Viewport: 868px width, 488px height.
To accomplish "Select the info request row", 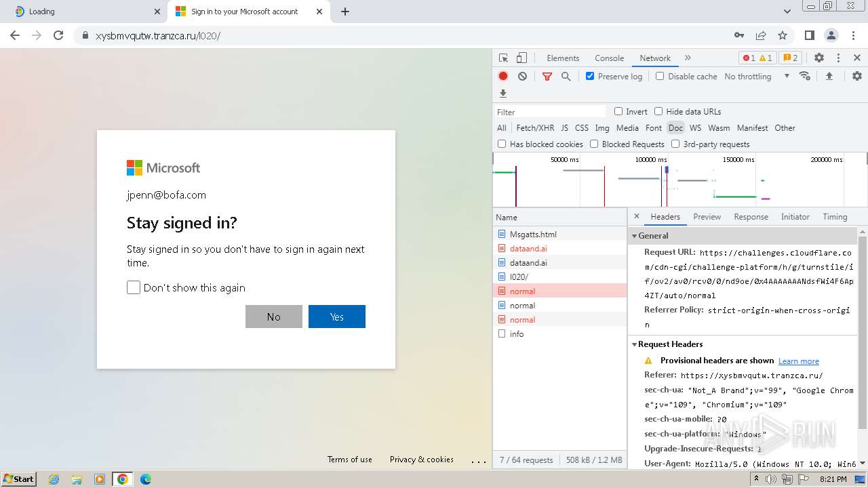I will coord(559,333).
